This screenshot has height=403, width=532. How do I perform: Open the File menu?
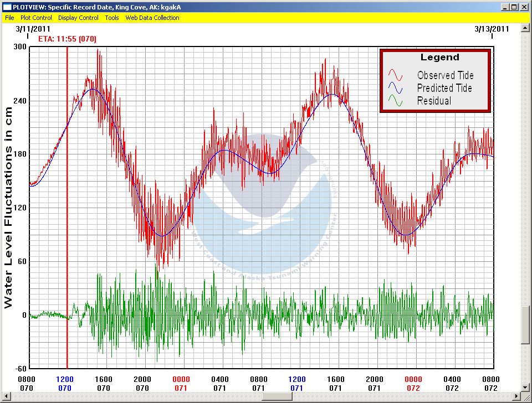click(9, 18)
